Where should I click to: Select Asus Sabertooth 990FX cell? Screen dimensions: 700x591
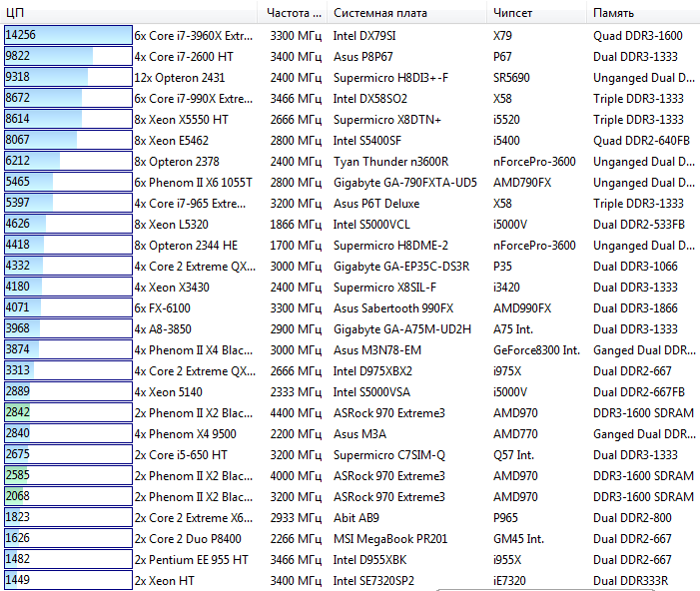tap(393, 308)
